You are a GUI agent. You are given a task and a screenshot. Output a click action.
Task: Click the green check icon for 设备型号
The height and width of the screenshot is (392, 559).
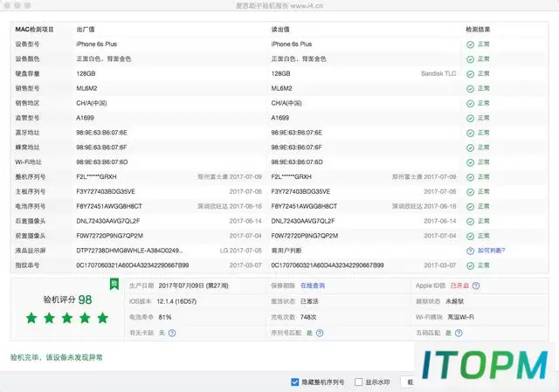click(470, 45)
